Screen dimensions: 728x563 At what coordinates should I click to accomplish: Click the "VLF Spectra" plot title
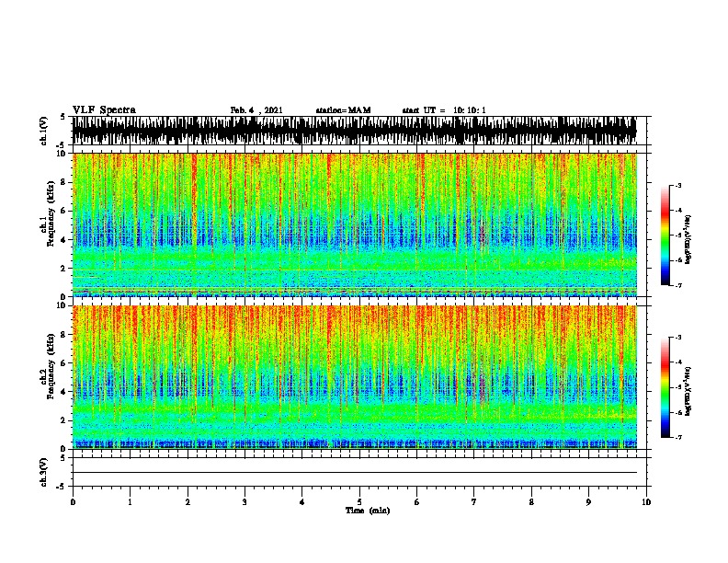click(x=104, y=110)
